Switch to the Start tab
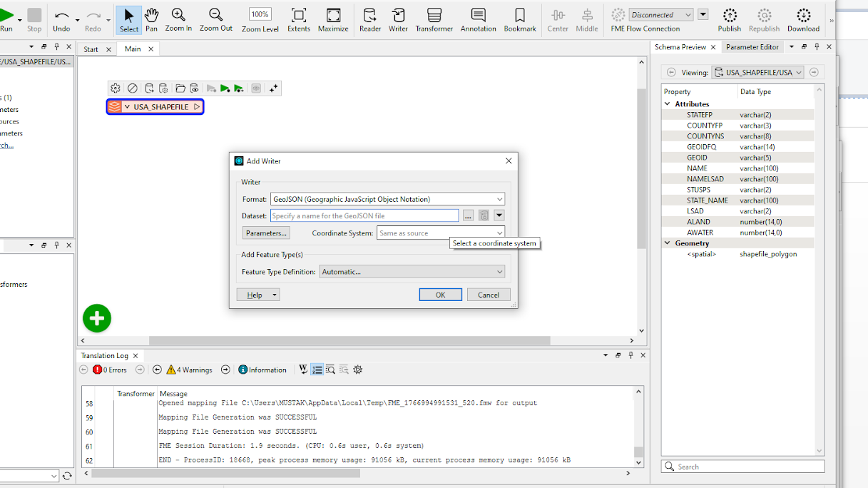Image resolution: width=868 pixels, height=488 pixels. [91, 49]
